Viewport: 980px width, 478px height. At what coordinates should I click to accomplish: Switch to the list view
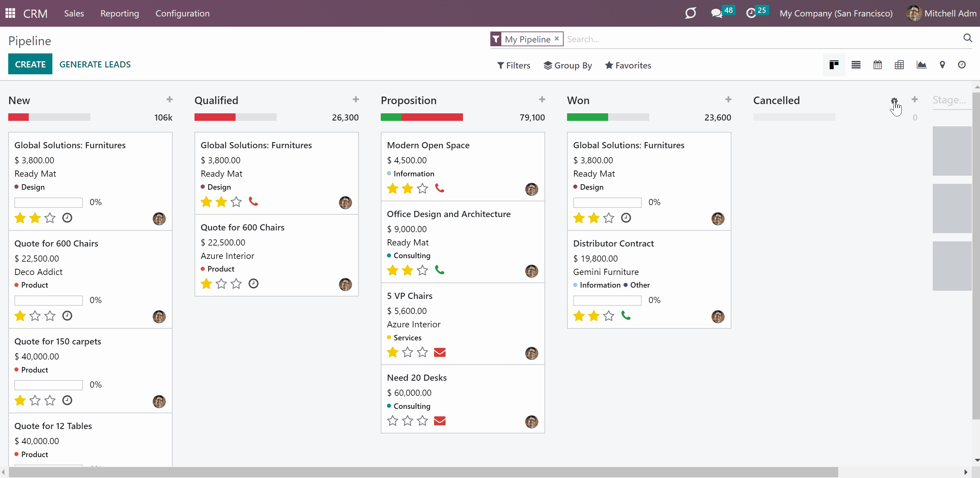tap(856, 65)
